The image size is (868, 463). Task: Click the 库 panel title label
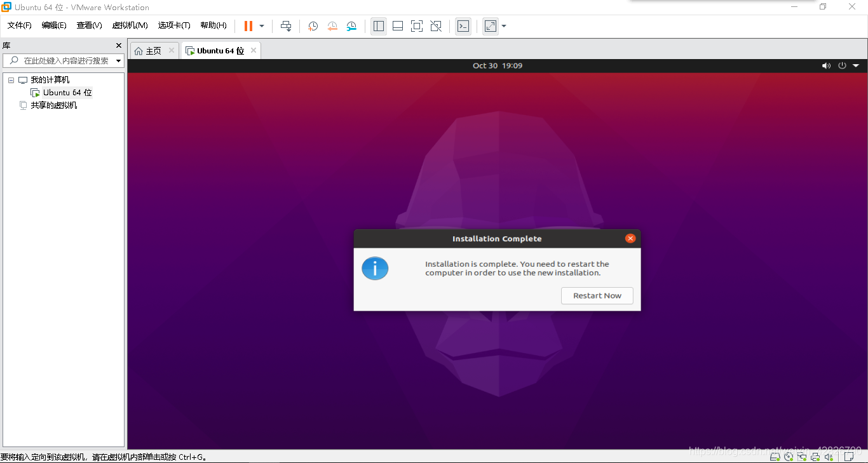coord(6,46)
